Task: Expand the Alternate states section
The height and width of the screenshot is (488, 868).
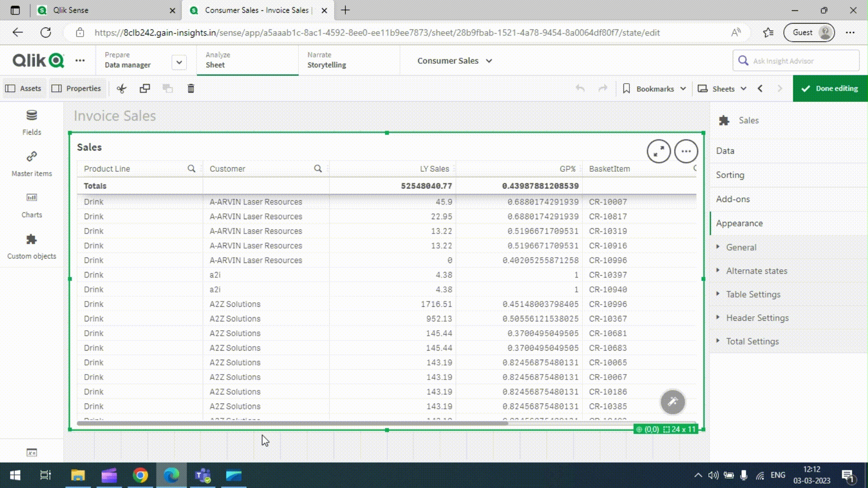Action: 789,271
